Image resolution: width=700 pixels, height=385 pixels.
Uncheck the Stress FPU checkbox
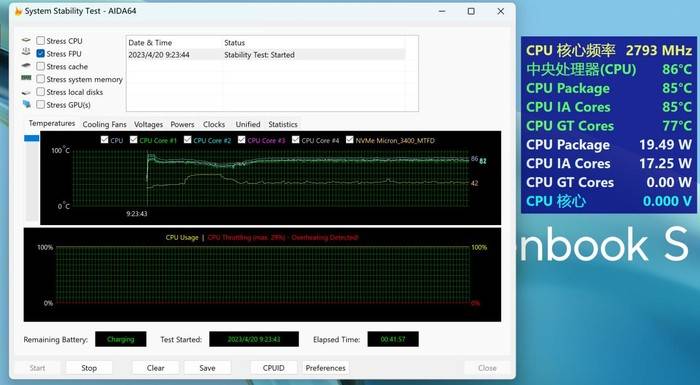[41, 54]
